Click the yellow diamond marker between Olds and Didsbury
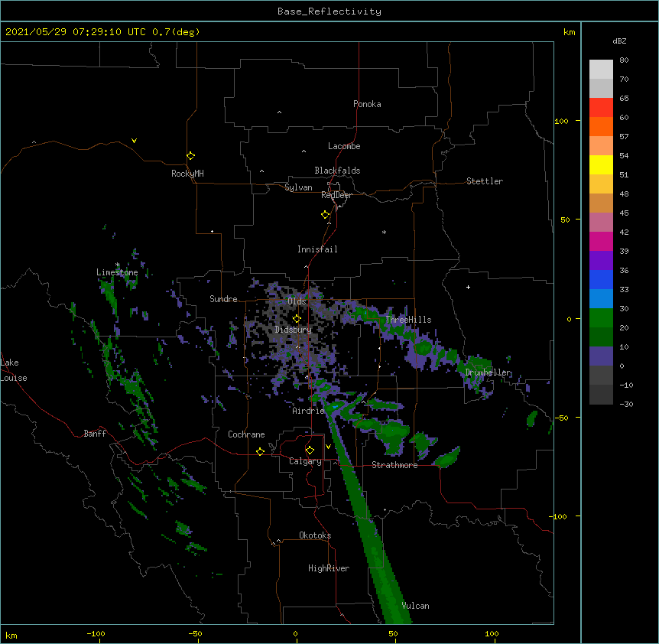This screenshot has width=659, height=644. pyautogui.click(x=297, y=319)
